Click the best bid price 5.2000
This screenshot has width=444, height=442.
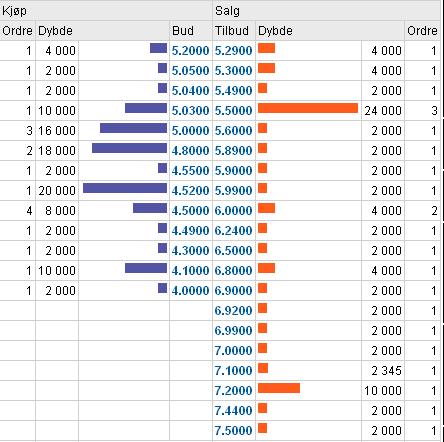coord(190,51)
